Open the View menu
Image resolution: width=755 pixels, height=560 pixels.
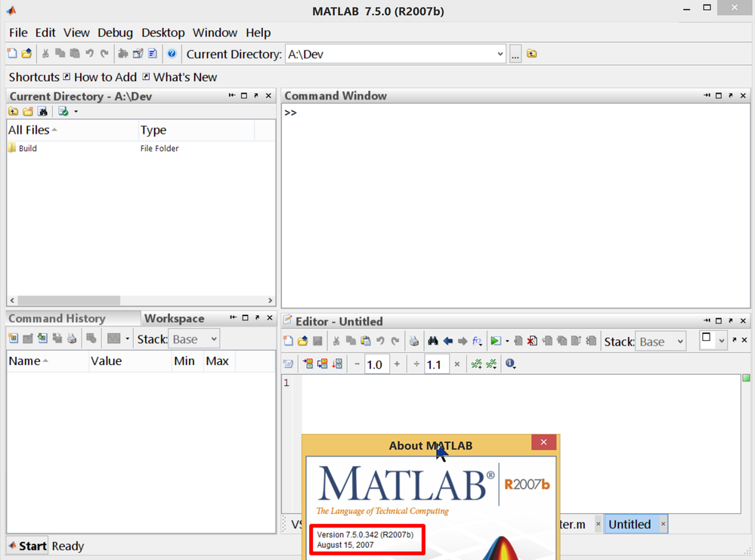coord(76,32)
